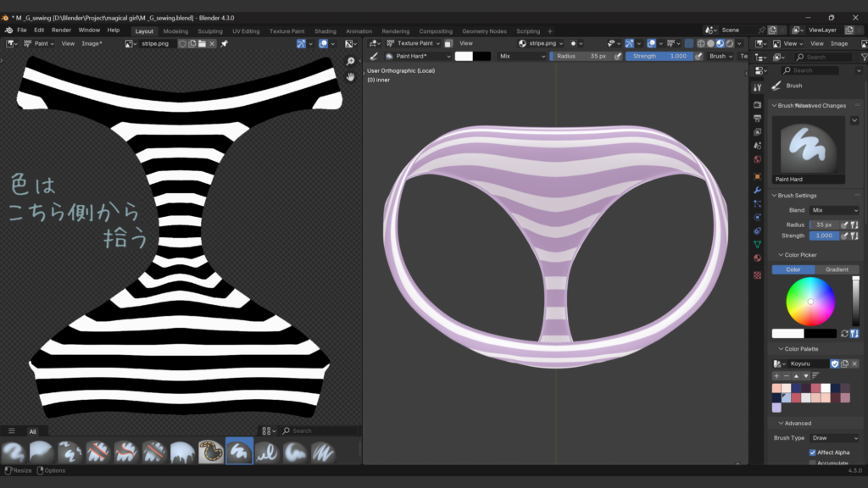Toggle the Affect Alpha checkbox
868x488 pixels.
(813, 452)
